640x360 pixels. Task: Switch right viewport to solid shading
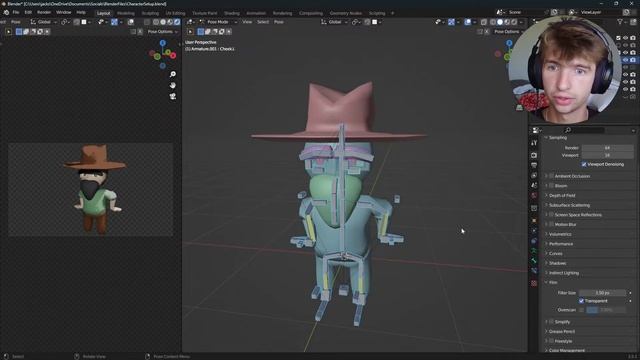coord(500,22)
